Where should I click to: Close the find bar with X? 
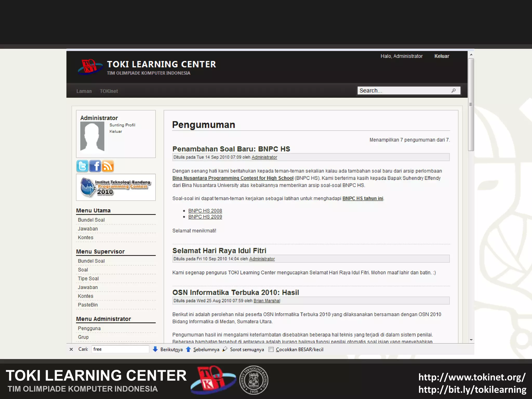pos(71,349)
